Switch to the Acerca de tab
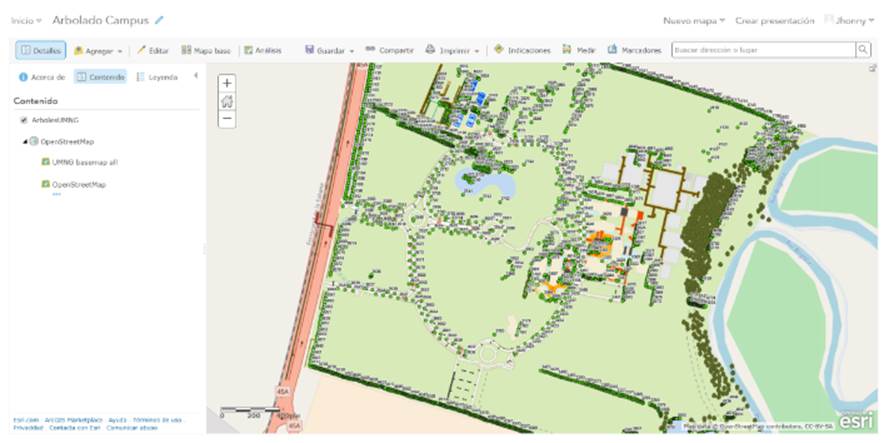889x443 pixels. coord(42,76)
